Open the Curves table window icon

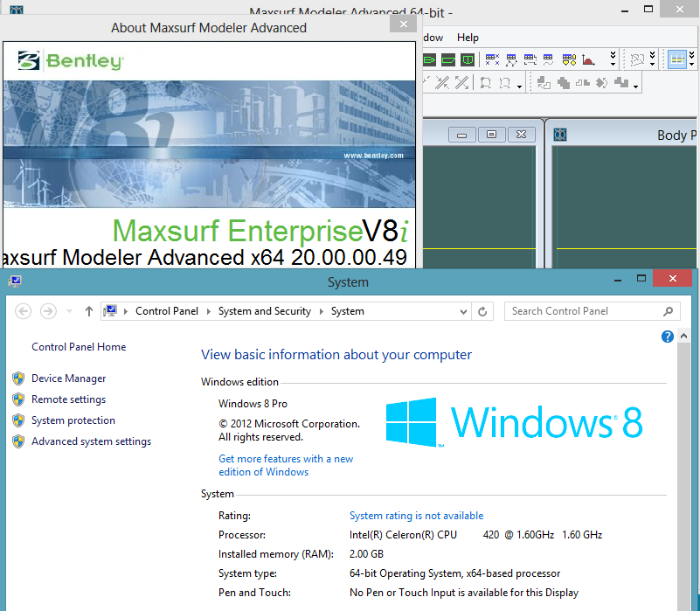tap(549, 59)
